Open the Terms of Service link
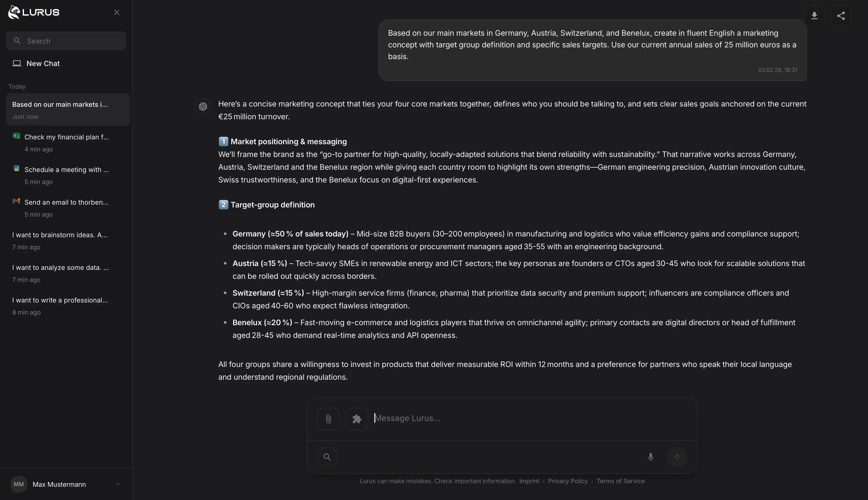This screenshot has width=868, height=500. tap(620, 481)
